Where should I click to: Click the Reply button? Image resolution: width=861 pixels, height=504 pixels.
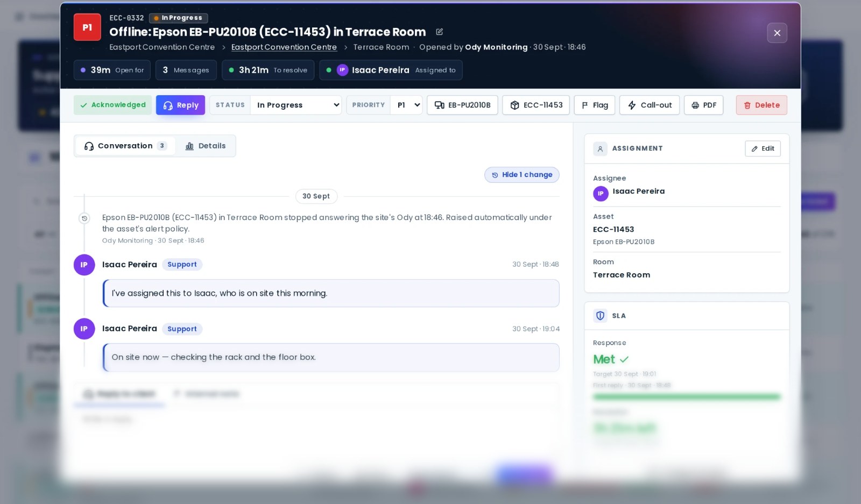point(180,105)
